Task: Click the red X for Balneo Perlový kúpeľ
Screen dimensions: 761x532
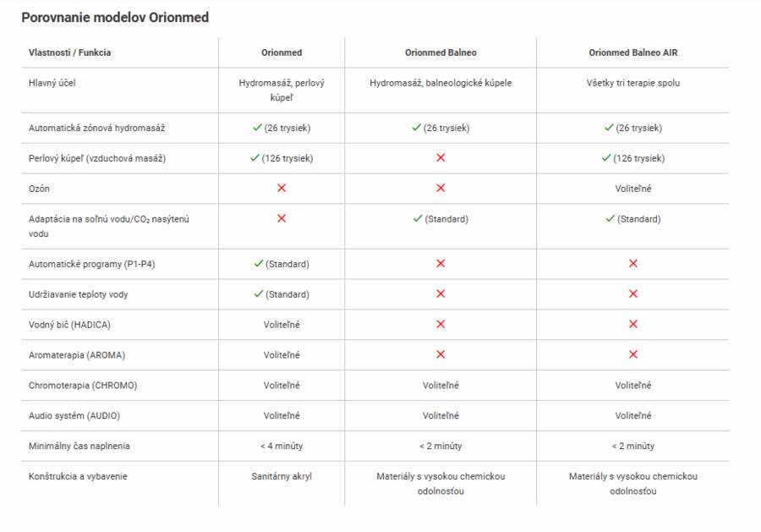Action: click(x=441, y=158)
